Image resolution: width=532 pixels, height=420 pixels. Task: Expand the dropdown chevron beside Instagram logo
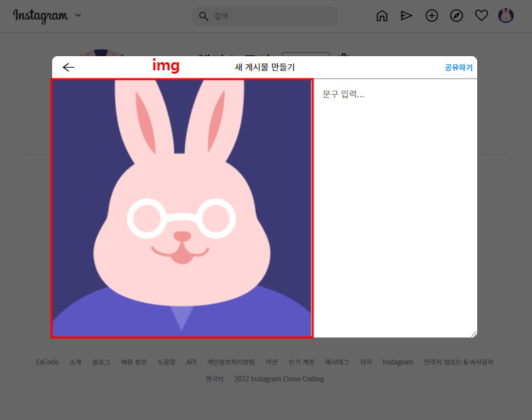click(x=78, y=16)
